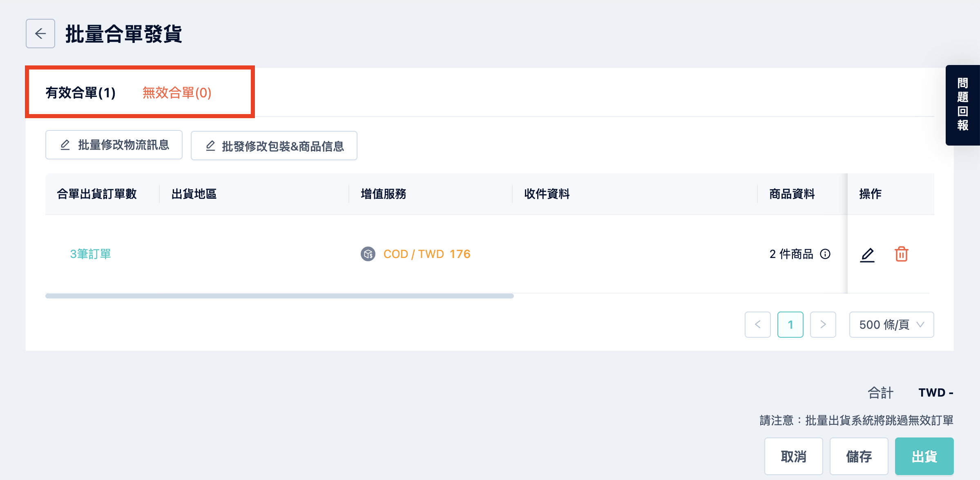The height and width of the screenshot is (480, 980).
Task: Click the horizontal table scrollbar
Action: pos(279,296)
